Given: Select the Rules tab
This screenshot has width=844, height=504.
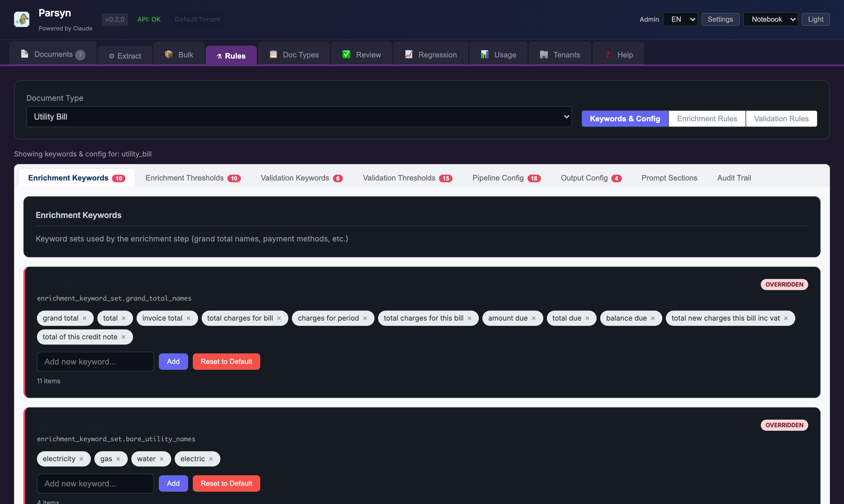Looking at the screenshot, I should pyautogui.click(x=231, y=56).
